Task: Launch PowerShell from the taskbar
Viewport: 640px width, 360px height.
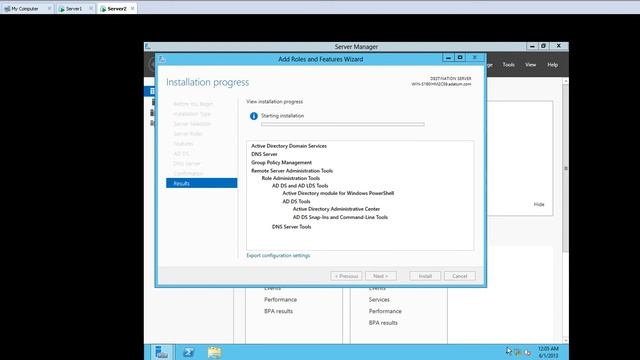Action: 188,352
